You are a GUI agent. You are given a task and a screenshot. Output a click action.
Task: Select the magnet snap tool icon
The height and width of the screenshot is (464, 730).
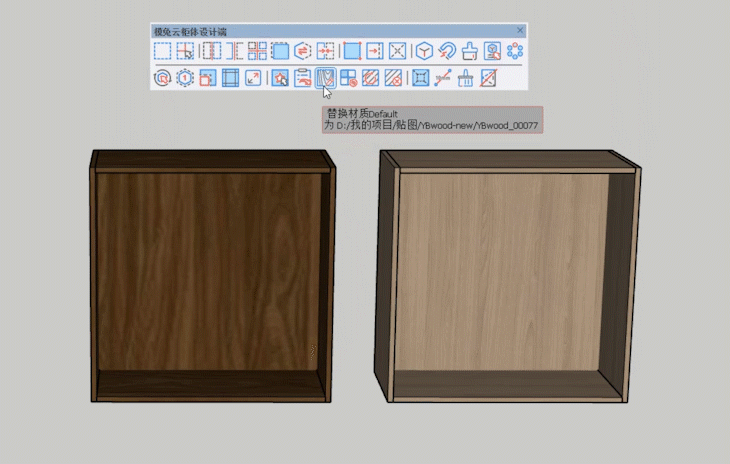(x=448, y=51)
